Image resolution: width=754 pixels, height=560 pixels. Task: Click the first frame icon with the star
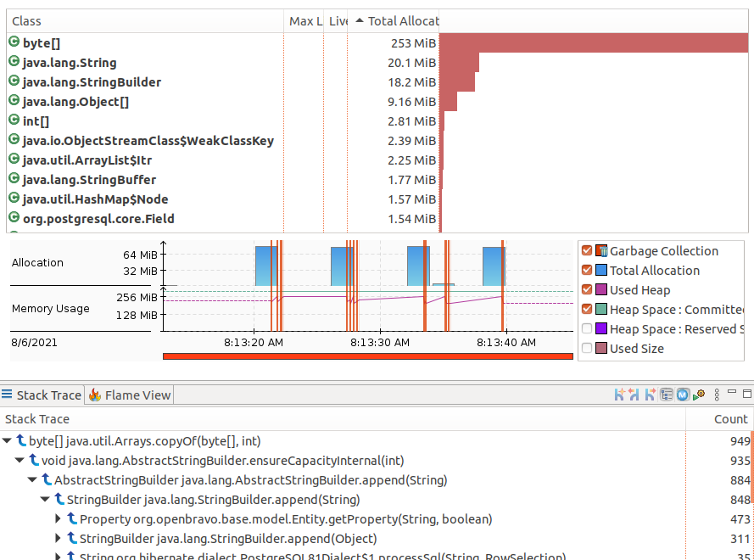pyautogui.click(x=620, y=395)
